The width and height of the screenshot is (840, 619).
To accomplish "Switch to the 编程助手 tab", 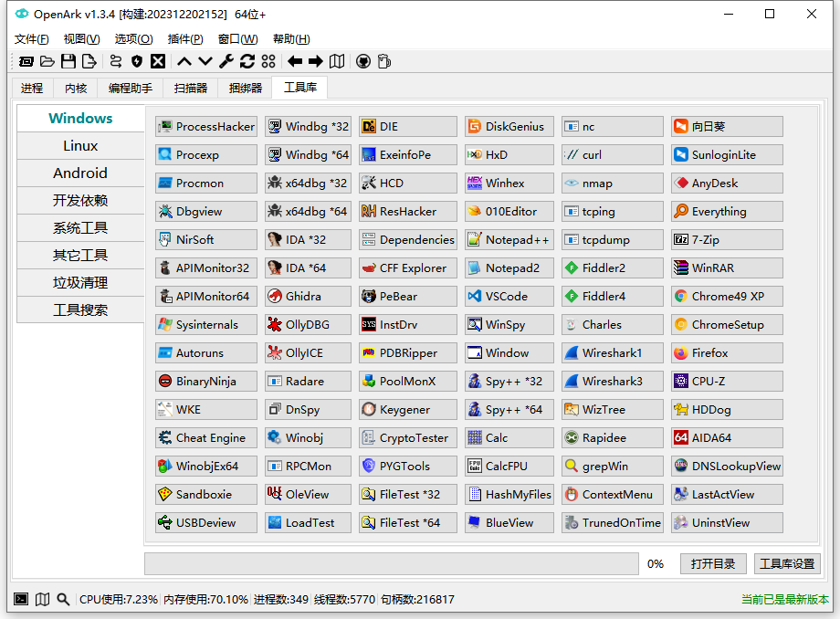I will (x=131, y=89).
